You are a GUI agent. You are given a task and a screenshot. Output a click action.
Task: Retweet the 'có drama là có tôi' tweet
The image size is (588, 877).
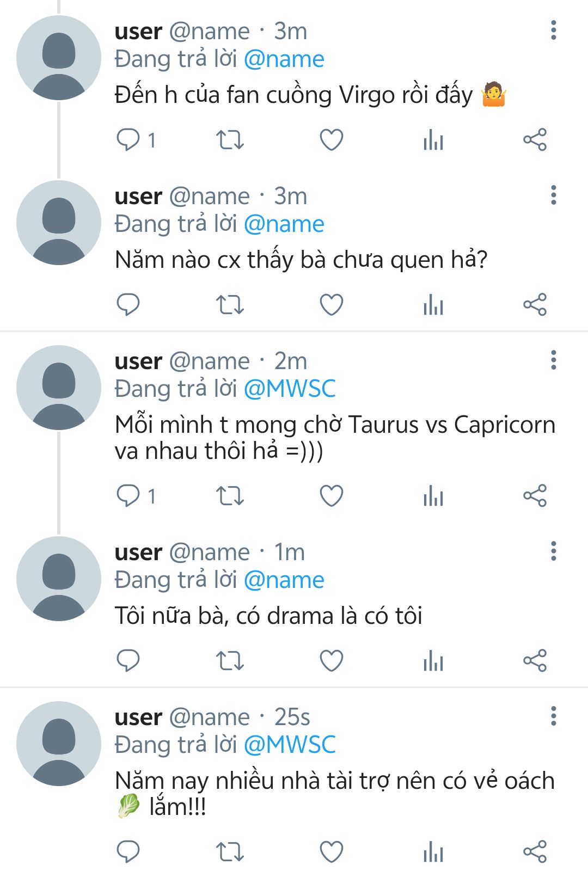pyautogui.click(x=230, y=661)
